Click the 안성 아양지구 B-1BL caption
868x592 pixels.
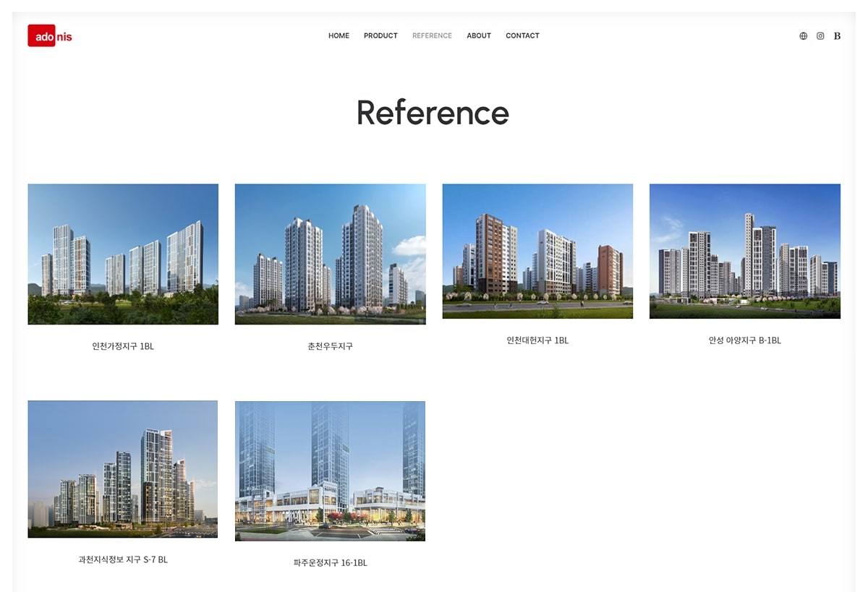point(745,340)
